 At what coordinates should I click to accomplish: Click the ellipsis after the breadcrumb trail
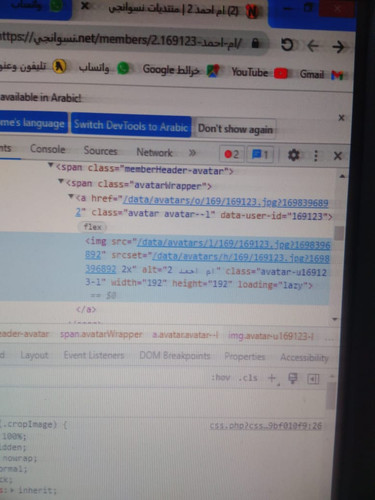click(x=329, y=338)
